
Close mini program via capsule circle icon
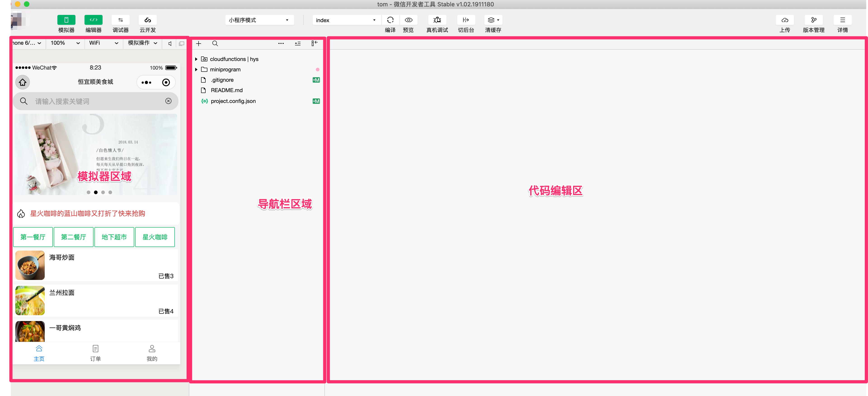coord(166,82)
